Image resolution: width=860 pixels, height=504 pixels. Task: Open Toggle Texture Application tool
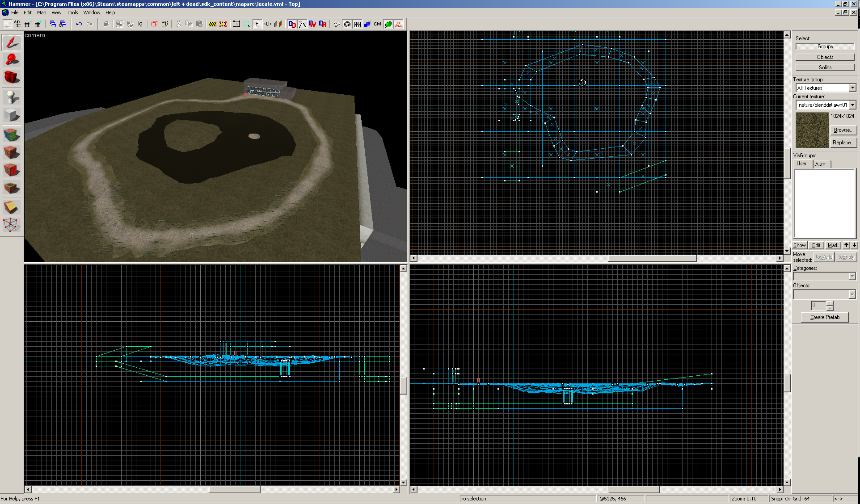point(12,134)
